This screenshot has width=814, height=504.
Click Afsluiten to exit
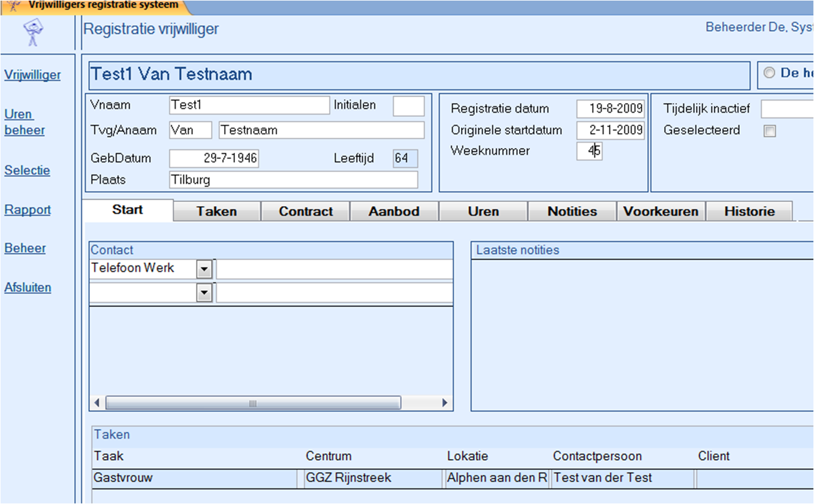tap(28, 287)
